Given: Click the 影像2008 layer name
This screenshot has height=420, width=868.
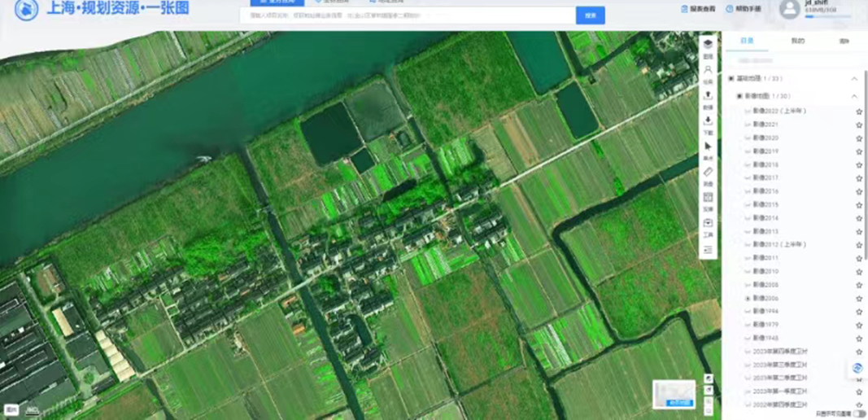Looking at the screenshot, I should [765, 285].
